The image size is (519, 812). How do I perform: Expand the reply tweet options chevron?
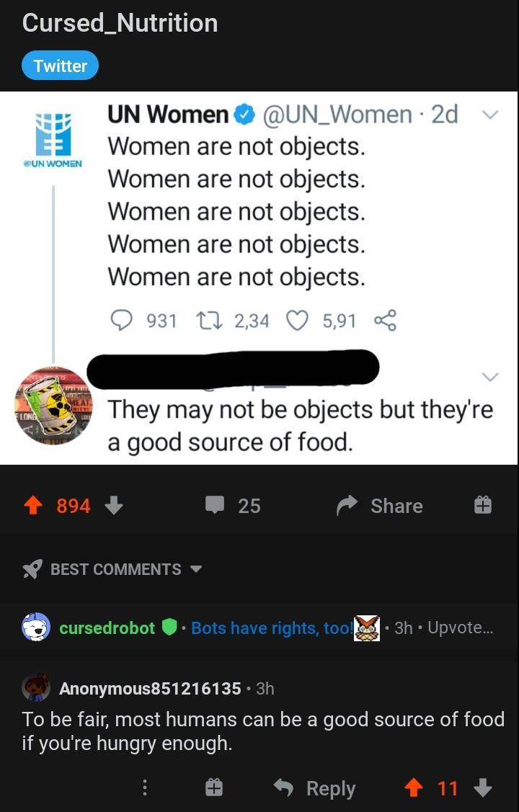click(490, 377)
